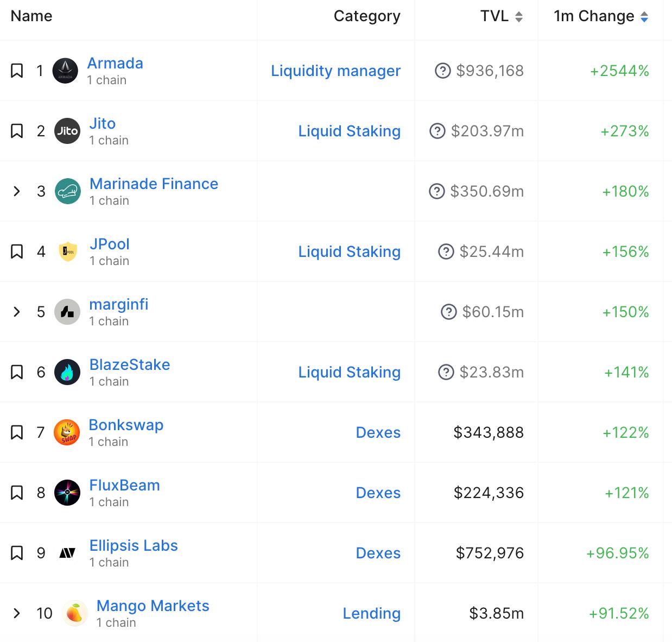The height and width of the screenshot is (642, 672).
Task: Click the TVL help icon for Armada
Action: click(443, 71)
